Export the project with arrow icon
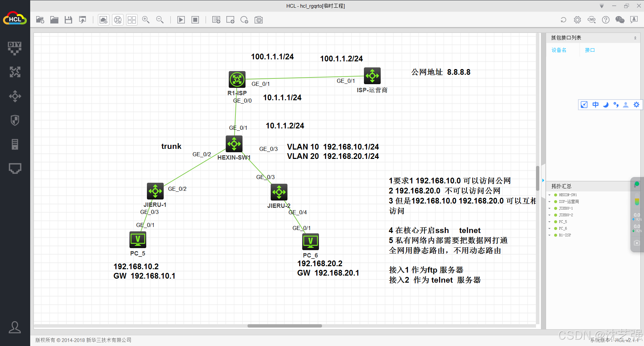 pos(83,20)
